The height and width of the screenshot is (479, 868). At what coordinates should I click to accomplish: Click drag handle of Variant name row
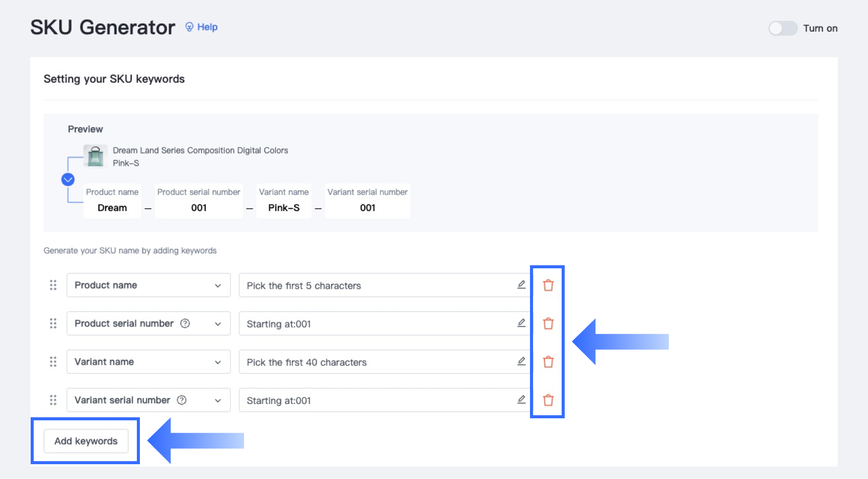pyautogui.click(x=53, y=362)
